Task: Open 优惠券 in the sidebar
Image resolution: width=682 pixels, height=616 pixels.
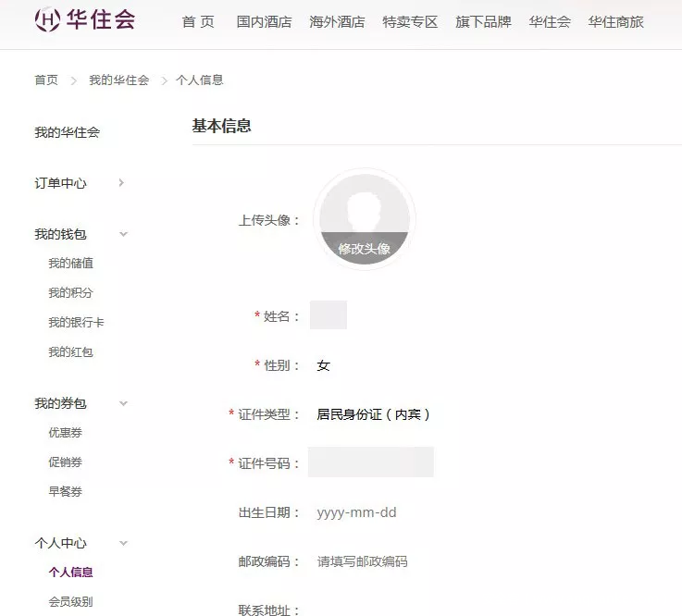Action: [x=66, y=433]
